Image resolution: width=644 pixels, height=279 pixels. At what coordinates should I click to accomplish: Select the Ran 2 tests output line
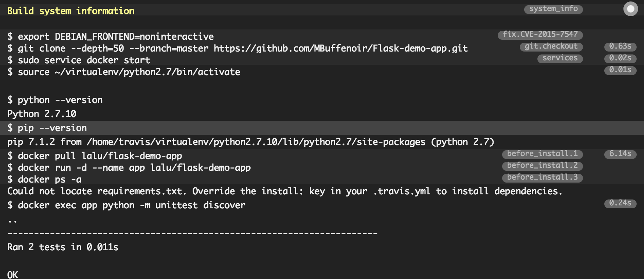63,247
